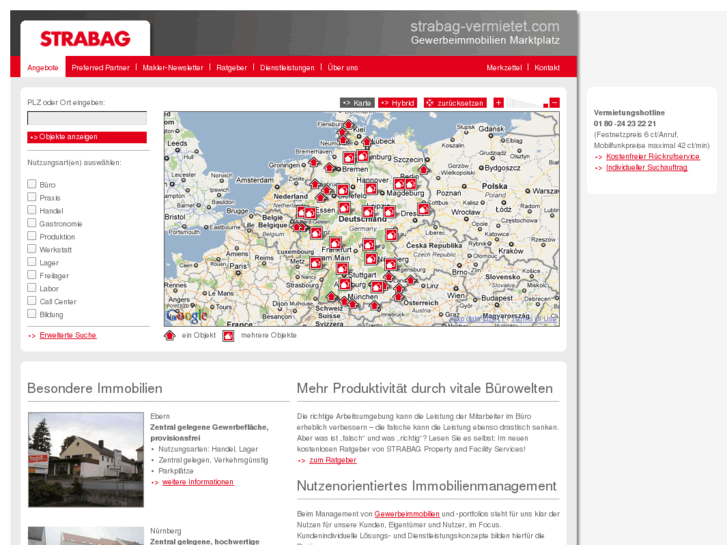The width and height of the screenshot is (727, 545).
Task: Open the multiple-objects marker at Dresden
Action: click(x=423, y=209)
